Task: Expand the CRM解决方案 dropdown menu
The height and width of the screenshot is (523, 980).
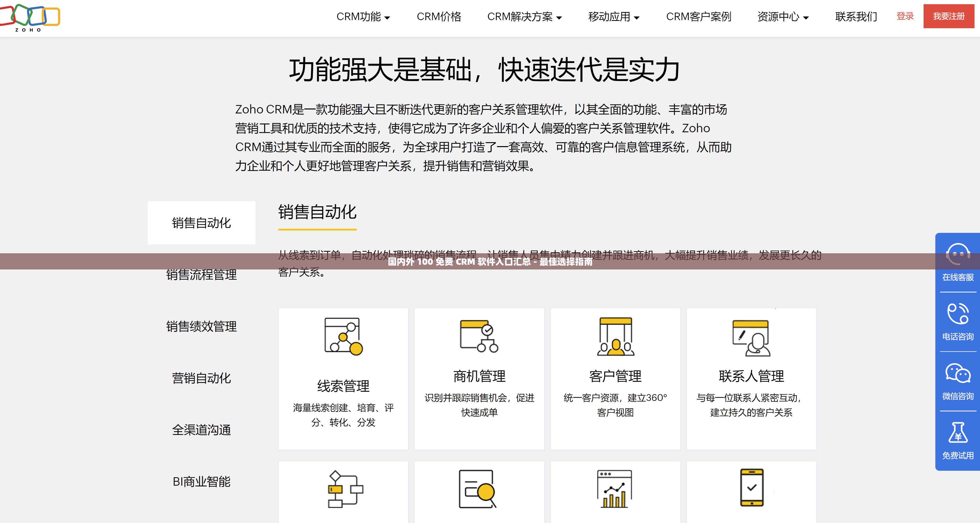Action: [x=525, y=17]
